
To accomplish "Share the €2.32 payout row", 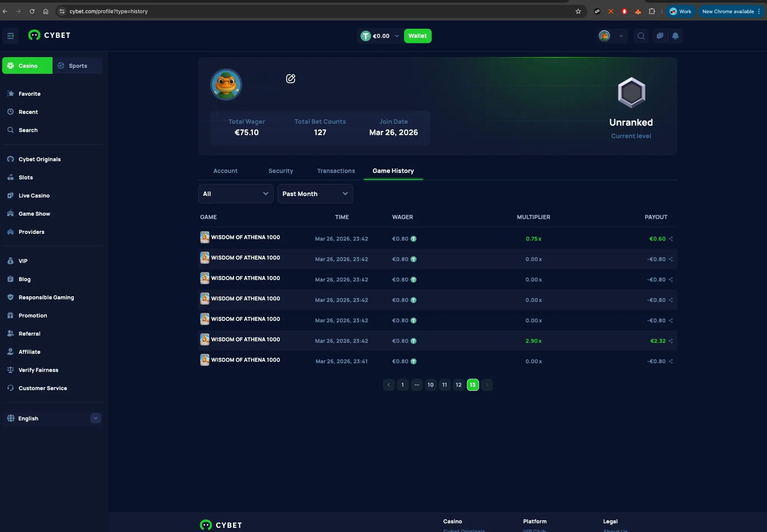I will pyautogui.click(x=671, y=341).
